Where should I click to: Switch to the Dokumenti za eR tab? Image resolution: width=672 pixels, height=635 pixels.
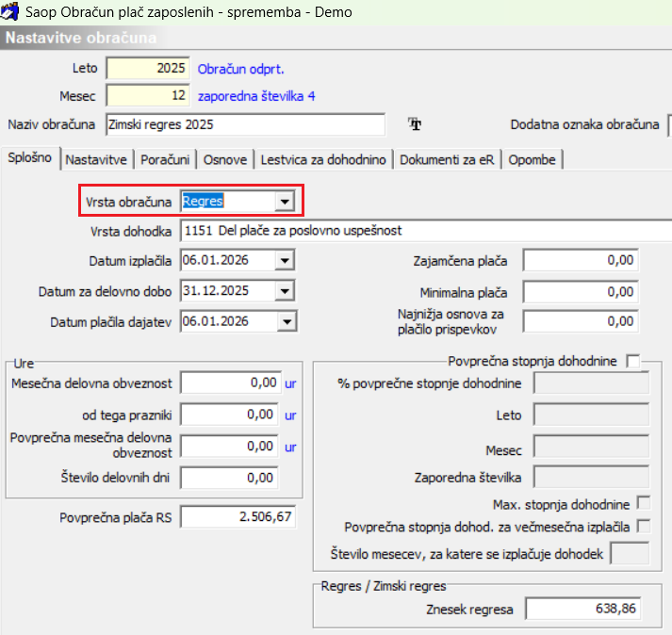click(447, 160)
